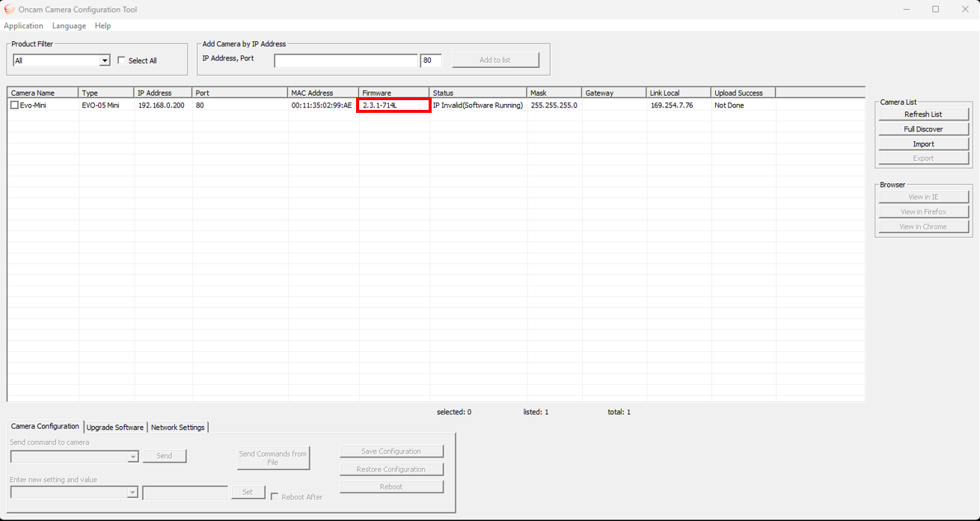This screenshot has height=521, width=980.
Task: Click the new setting value field
Action: 185,493
